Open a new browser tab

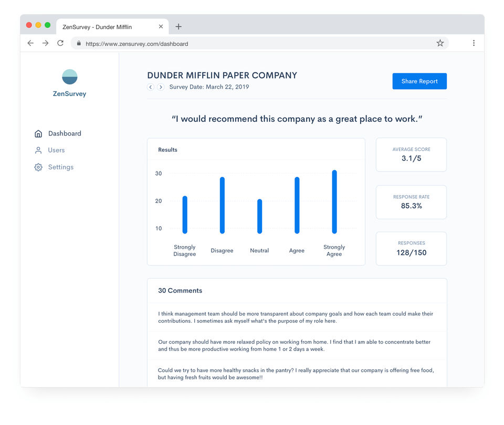click(178, 27)
